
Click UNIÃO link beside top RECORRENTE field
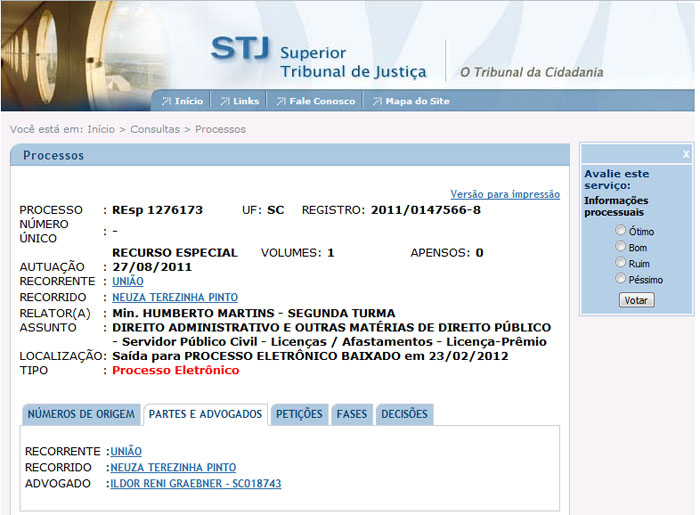click(128, 282)
